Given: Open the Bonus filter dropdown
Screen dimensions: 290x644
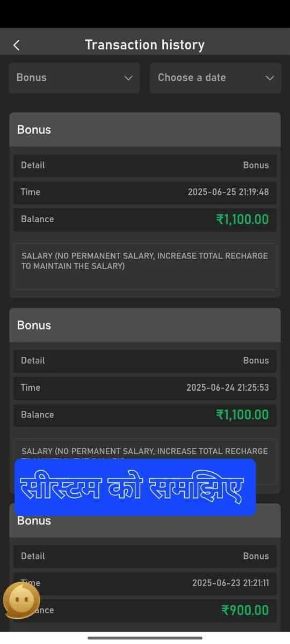Looking at the screenshot, I should (x=74, y=78).
